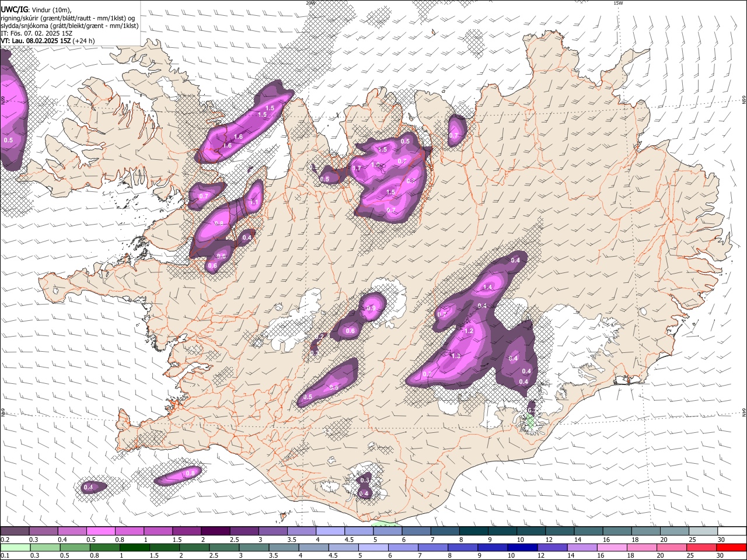The width and height of the screenshot is (747, 560).
Task: Pick the pale lavender swatch labeled 4 in the snow scale
Action: point(330,531)
